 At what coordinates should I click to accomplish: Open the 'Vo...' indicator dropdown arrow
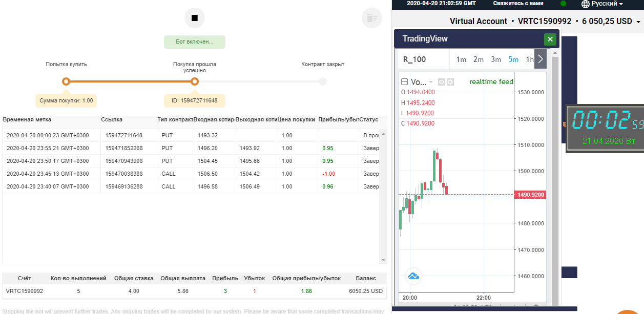(431, 82)
